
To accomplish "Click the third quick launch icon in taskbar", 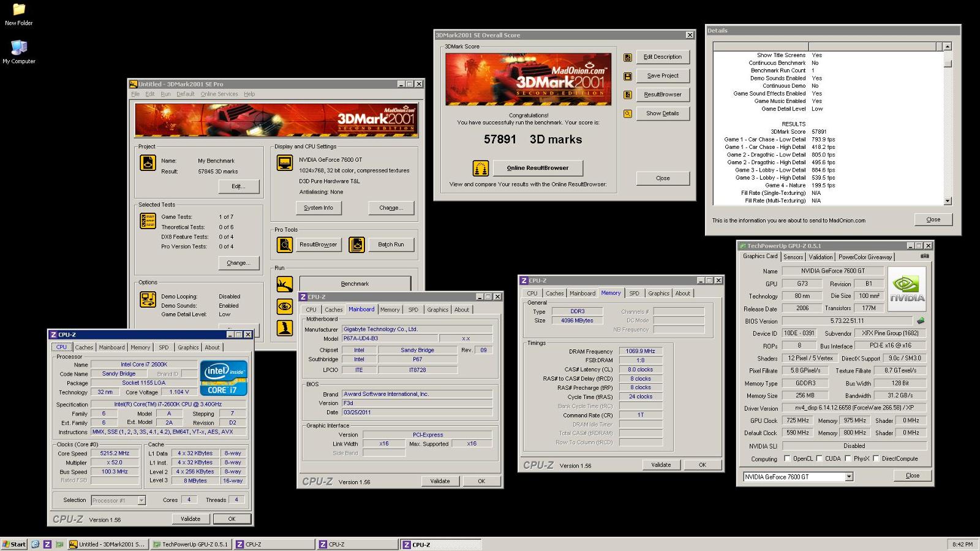I will (x=59, y=544).
